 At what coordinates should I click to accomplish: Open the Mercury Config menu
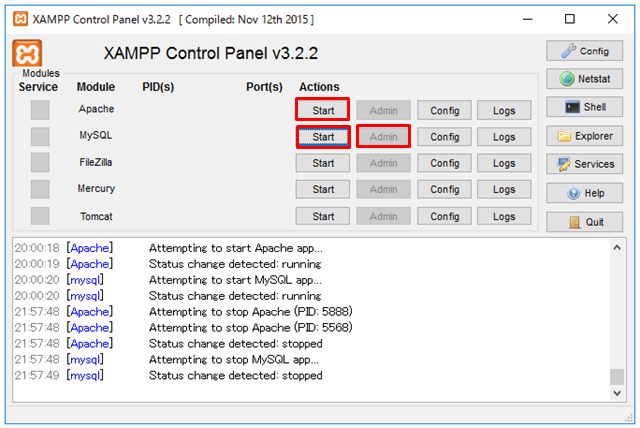click(x=444, y=189)
